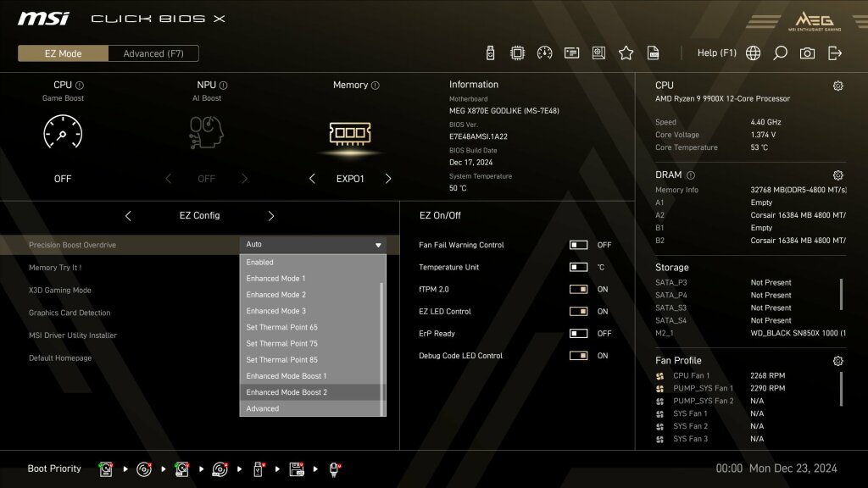Switch to the EZ Mode tab
Viewport: 868px width, 488px height.
[x=63, y=53]
